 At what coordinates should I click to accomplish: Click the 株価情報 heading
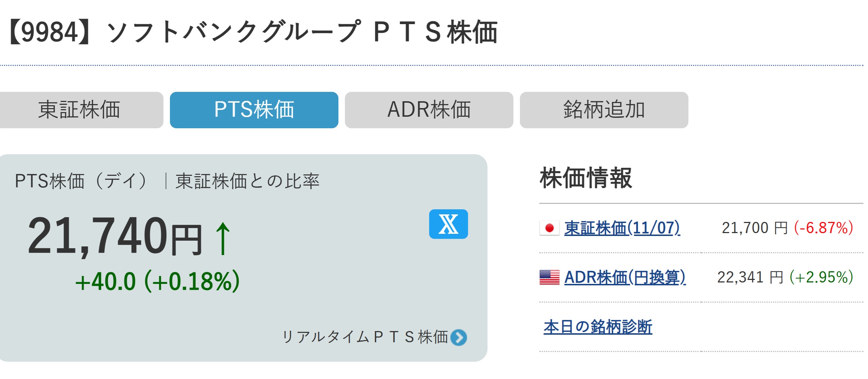(585, 178)
